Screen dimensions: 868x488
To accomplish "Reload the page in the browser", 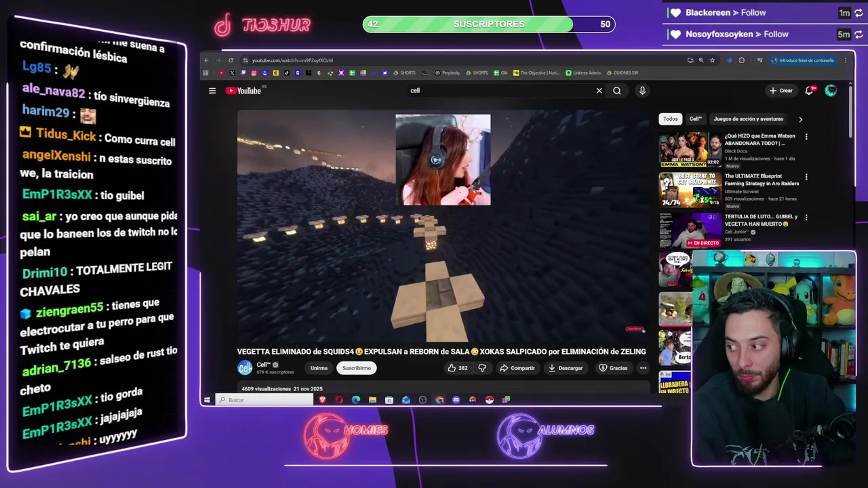I will point(231,60).
